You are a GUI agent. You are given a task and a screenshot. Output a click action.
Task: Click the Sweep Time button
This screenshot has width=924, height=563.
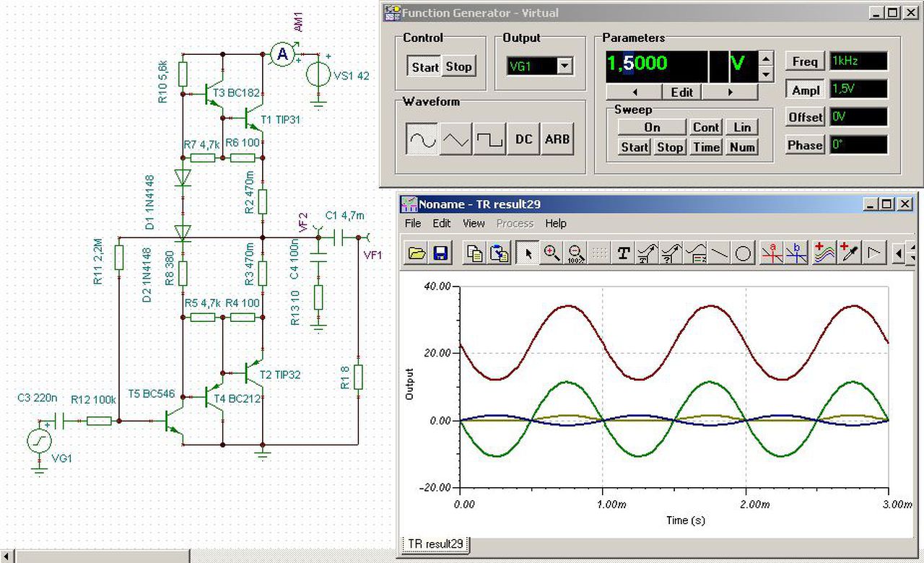coord(706,147)
